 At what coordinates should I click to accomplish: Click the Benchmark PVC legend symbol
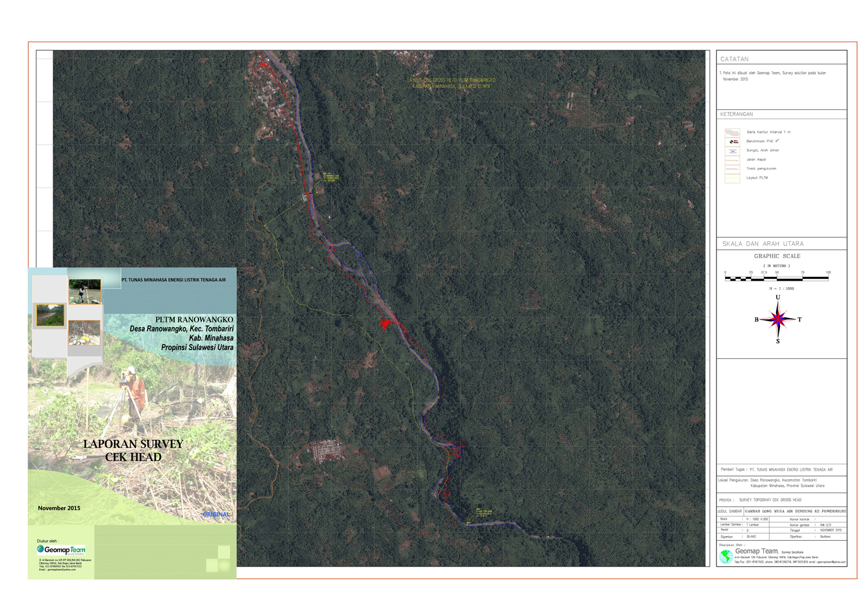click(733, 141)
